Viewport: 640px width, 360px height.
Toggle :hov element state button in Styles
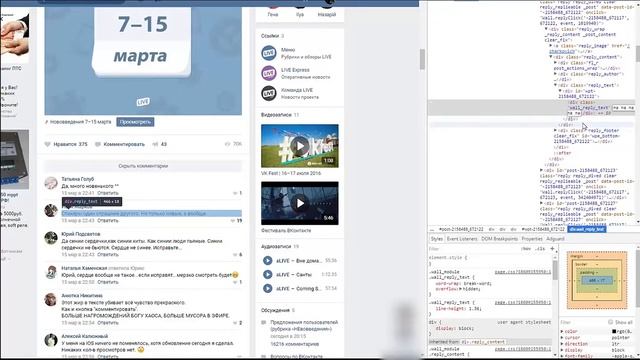[x=526, y=249]
